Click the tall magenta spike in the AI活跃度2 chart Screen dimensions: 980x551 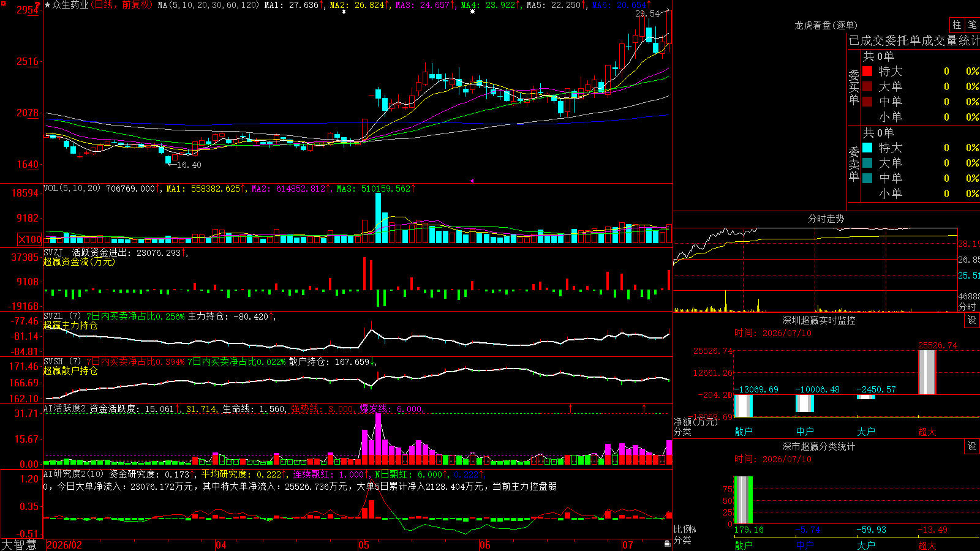pyautogui.click(x=379, y=435)
